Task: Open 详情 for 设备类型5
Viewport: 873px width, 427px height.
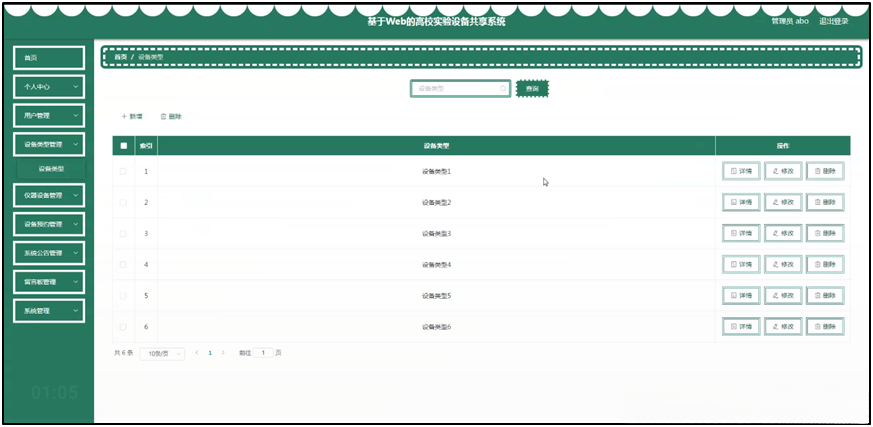Action: pyautogui.click(x=741, y=295)
